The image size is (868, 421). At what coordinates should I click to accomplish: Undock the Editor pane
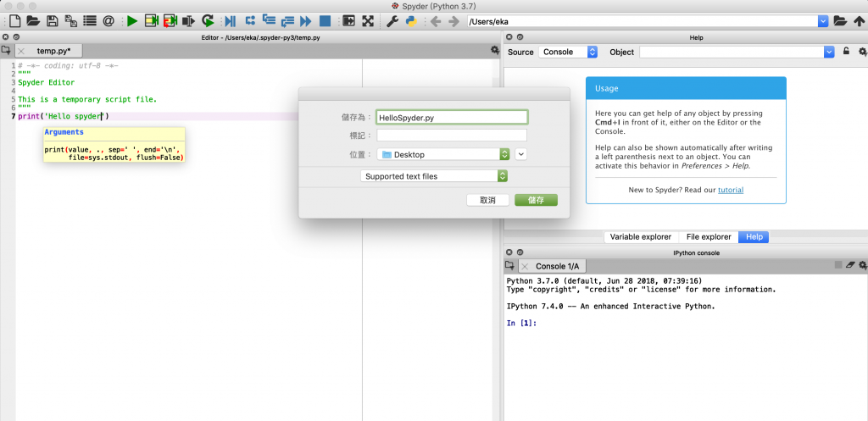16,37
